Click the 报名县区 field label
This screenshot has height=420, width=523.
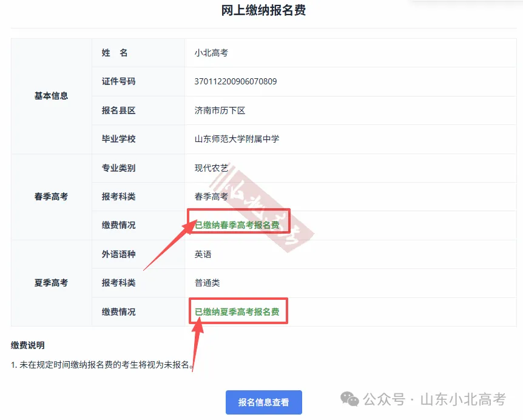[119, 110]
